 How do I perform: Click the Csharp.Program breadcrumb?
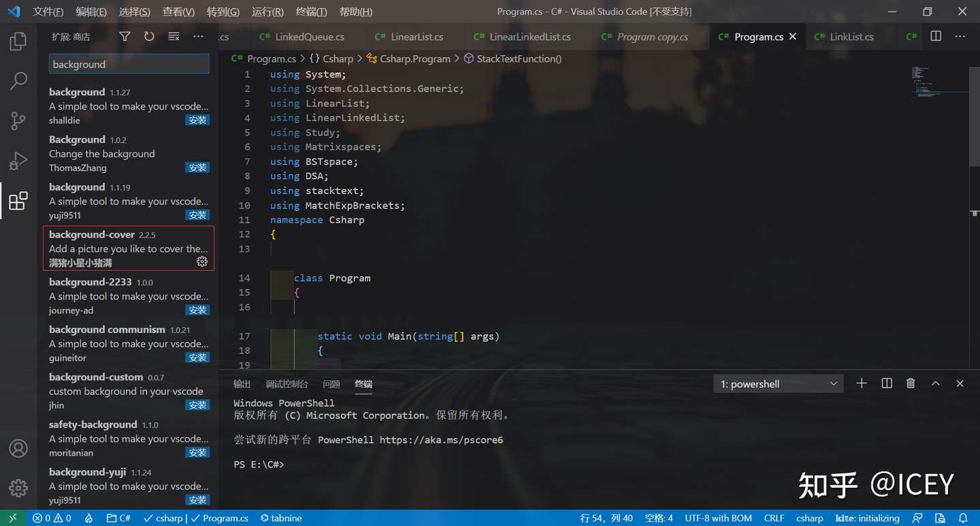(408, 59)
